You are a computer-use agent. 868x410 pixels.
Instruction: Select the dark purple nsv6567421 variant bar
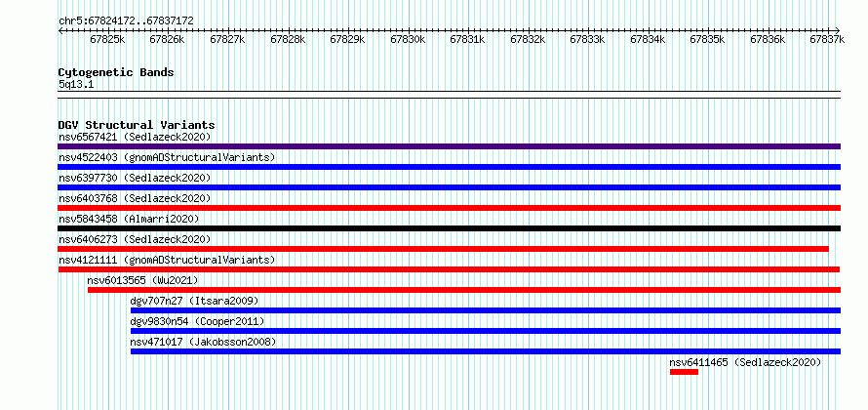click(449, 146)
